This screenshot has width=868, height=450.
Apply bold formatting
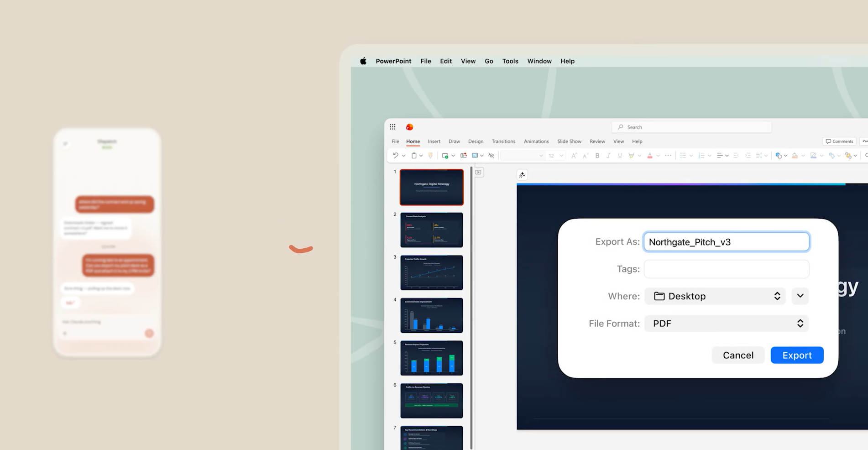click(x=597, y=155)
